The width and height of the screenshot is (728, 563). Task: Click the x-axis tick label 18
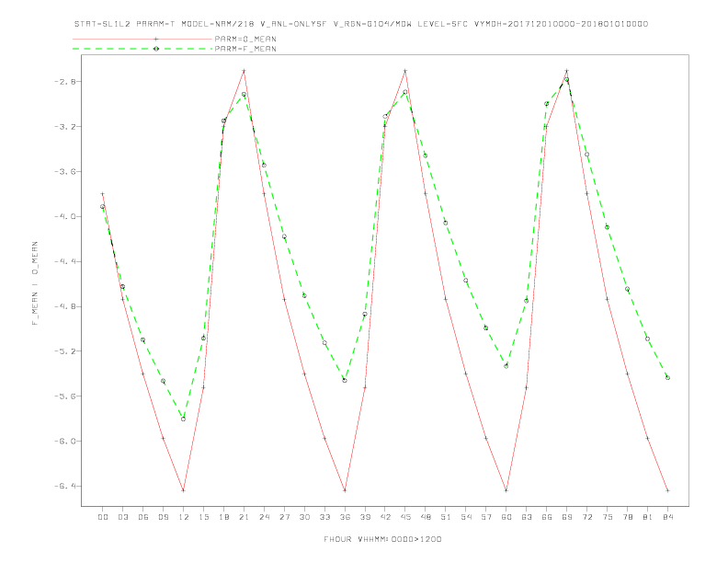pyautogui.click(x=223, y=517)
